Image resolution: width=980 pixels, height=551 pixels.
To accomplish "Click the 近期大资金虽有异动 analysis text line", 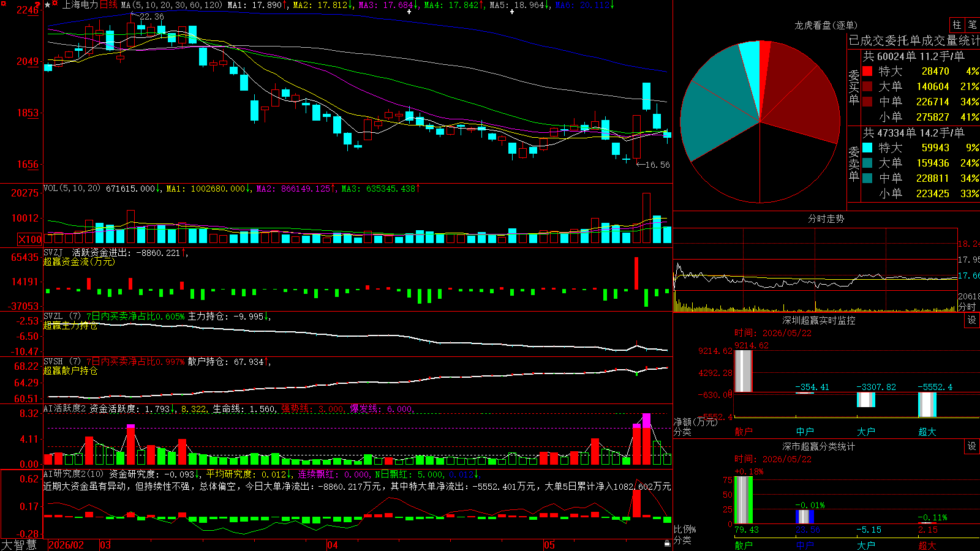I will [357, 486].
